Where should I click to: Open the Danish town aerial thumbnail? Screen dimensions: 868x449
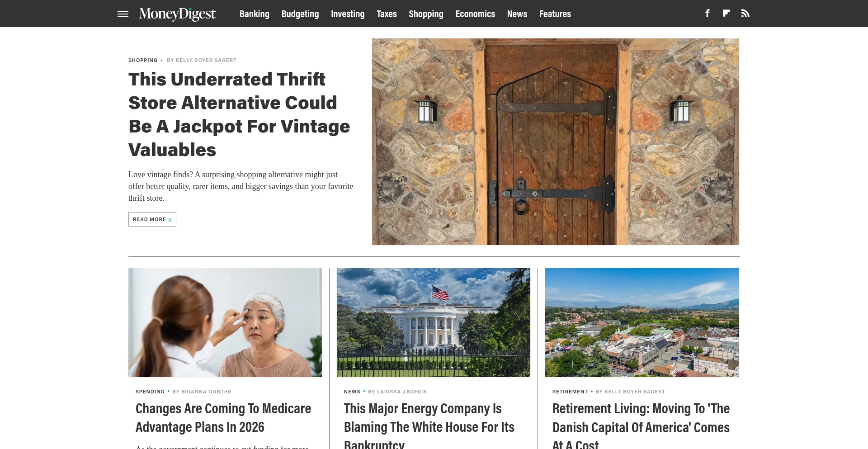tap(642, 322)
